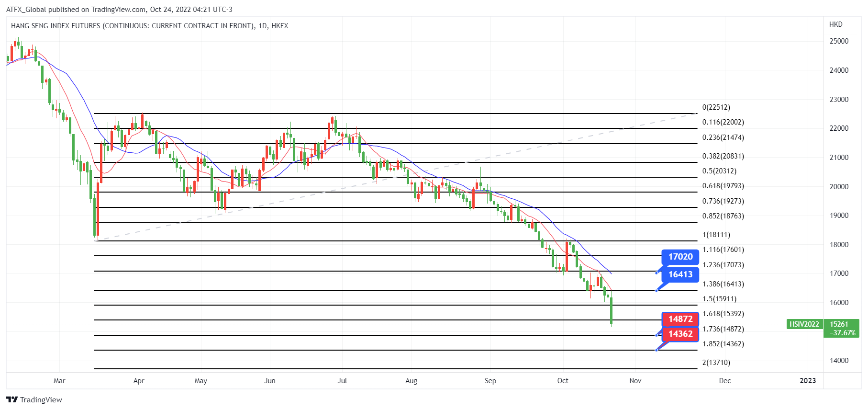The height and width of the screenshot is (410, 868).
Task: Click the 23000 price axis value
Action: [839, 100]
